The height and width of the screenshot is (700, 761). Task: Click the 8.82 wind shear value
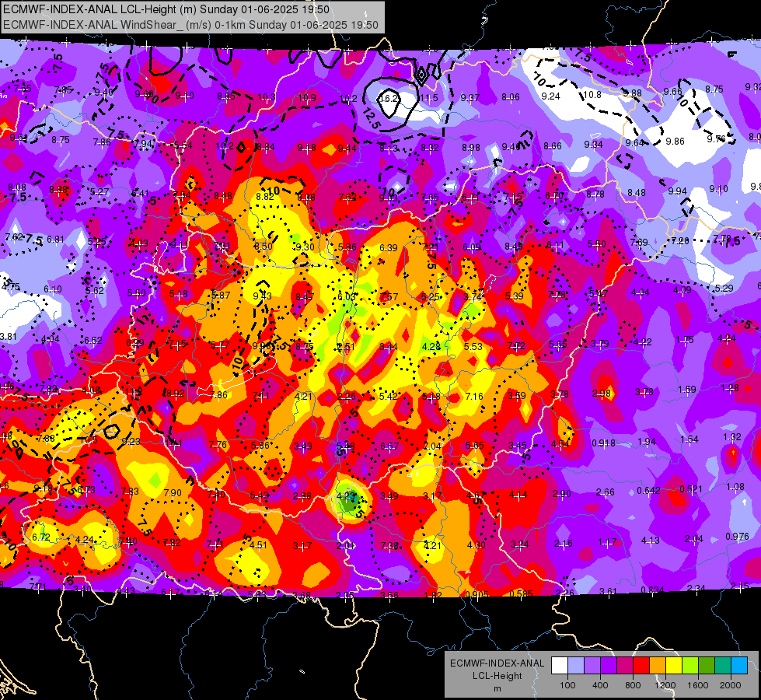(265, 197)
